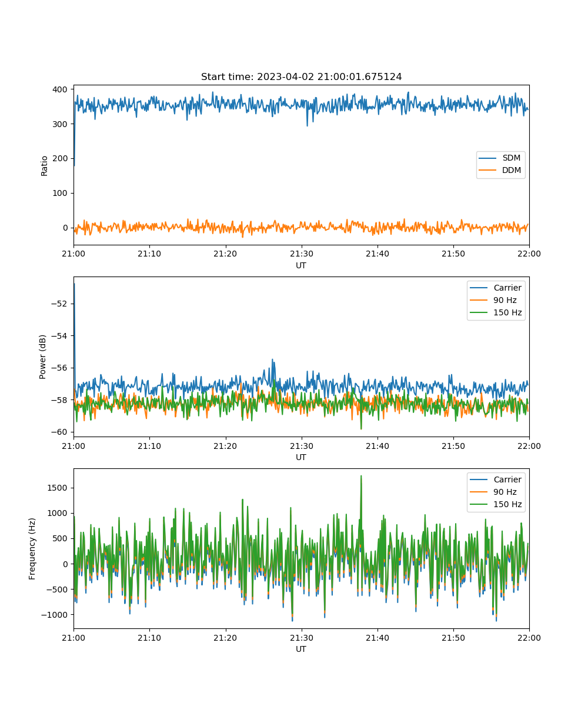Click the "UT" label under the Ratio plot
Viewport: 588px width, 706px height.
point(301,265)
